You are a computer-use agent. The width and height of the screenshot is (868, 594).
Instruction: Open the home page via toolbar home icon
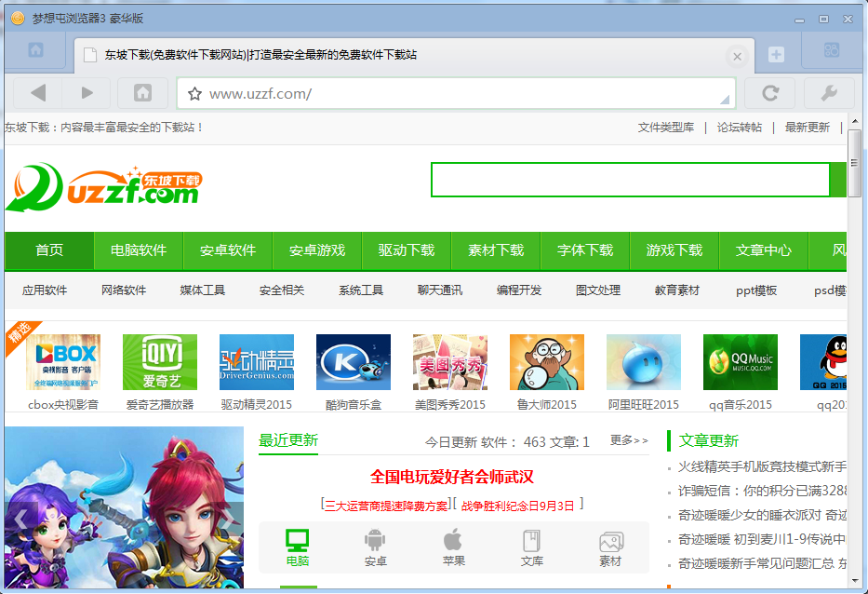[143, 92]
